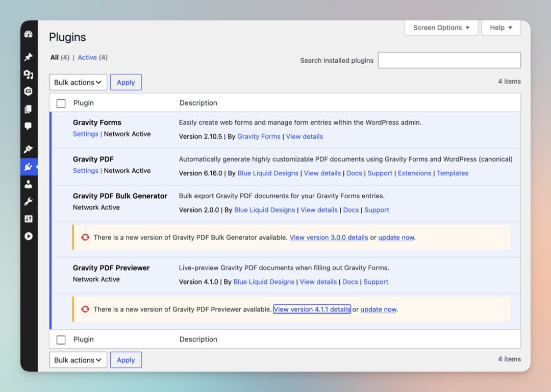551x392 pixels.
Task: Open Blue Liquid Designs link for Previewer
Action: coord(264,282)
